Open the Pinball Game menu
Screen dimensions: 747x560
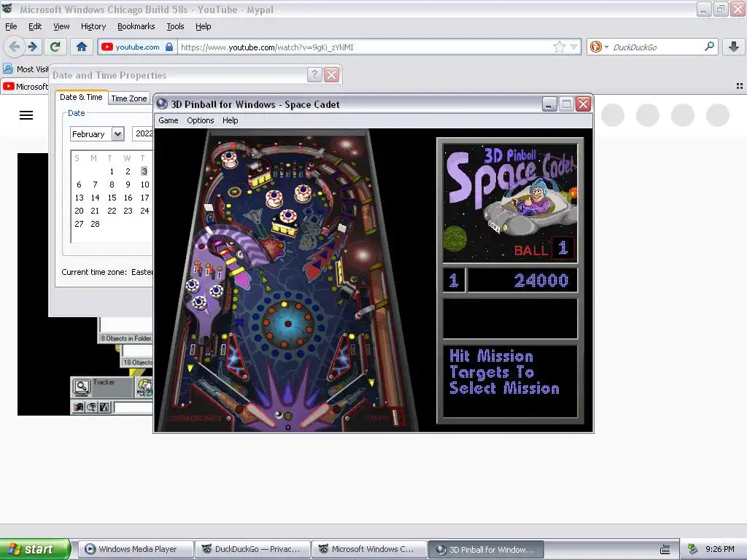[x=169, y=120]
